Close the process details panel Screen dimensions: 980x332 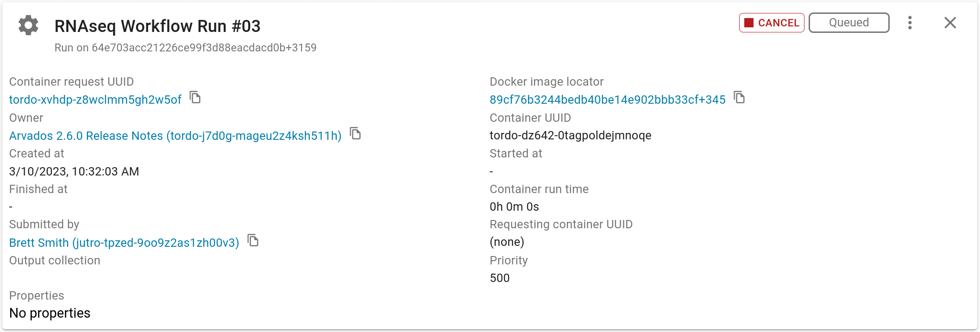(x=950, y=23)
